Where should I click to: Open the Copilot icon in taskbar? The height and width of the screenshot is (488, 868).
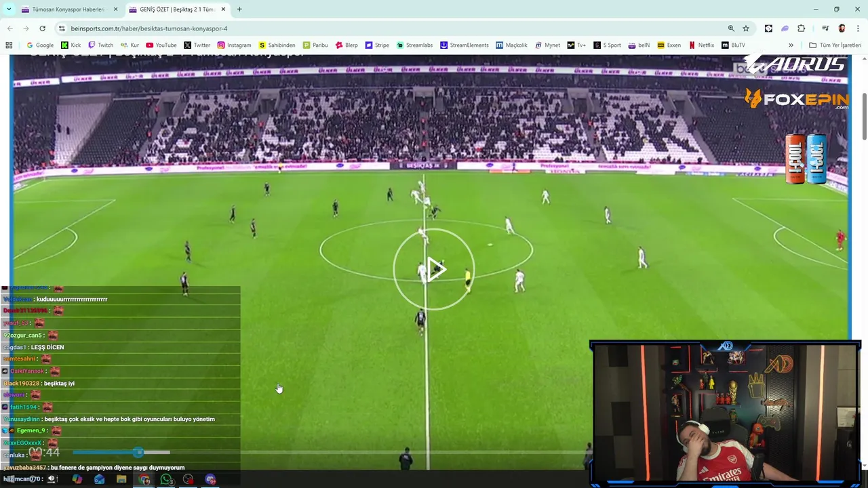click(77, 479)
